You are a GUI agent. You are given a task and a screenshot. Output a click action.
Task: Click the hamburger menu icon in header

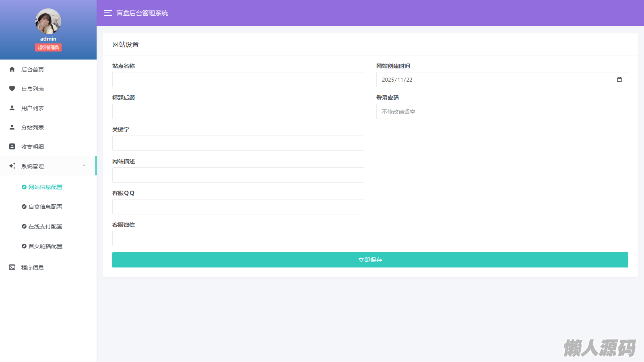pos(107,13)
